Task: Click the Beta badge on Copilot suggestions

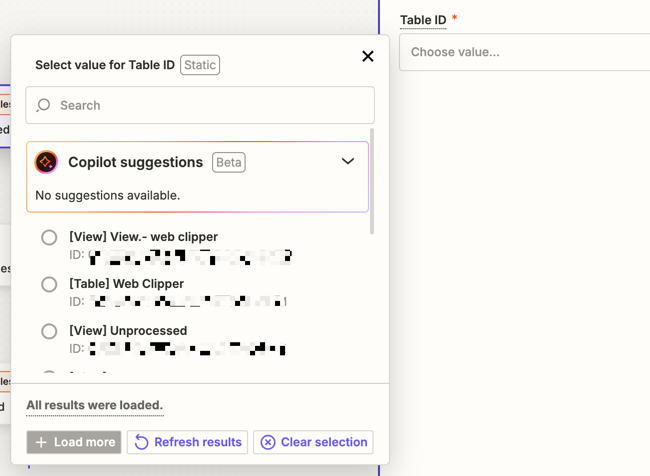Action: coord(228,162)
